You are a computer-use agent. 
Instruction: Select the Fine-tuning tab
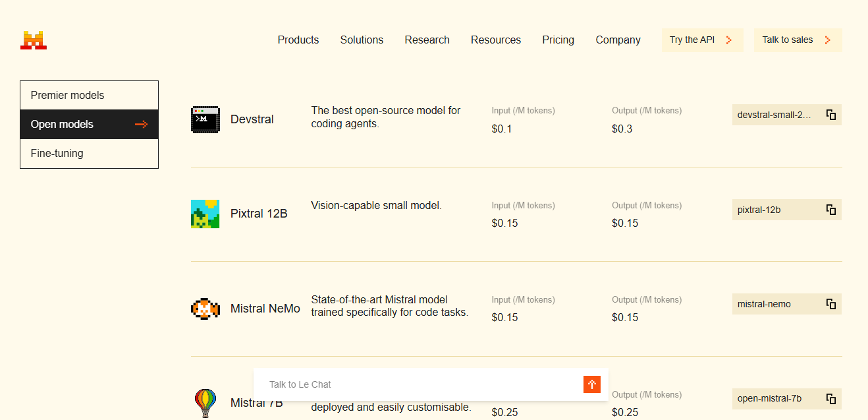[89, 153]
